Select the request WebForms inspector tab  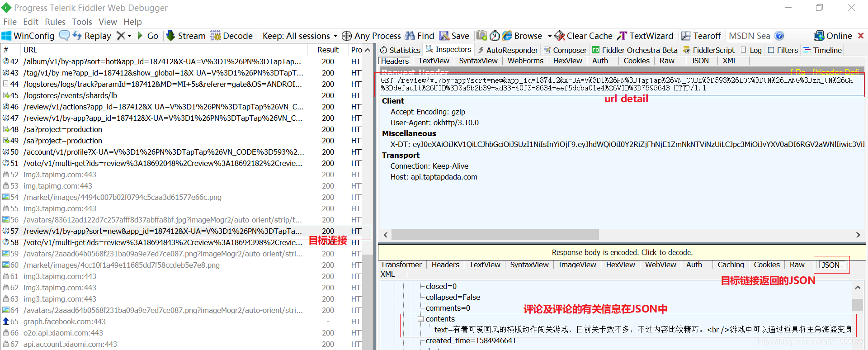pos(525,61)
